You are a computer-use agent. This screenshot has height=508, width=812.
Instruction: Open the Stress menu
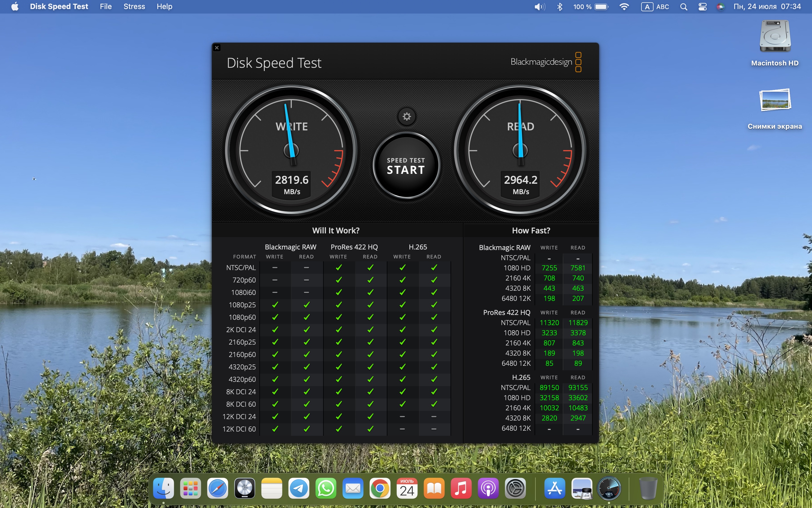coord(134,6)
